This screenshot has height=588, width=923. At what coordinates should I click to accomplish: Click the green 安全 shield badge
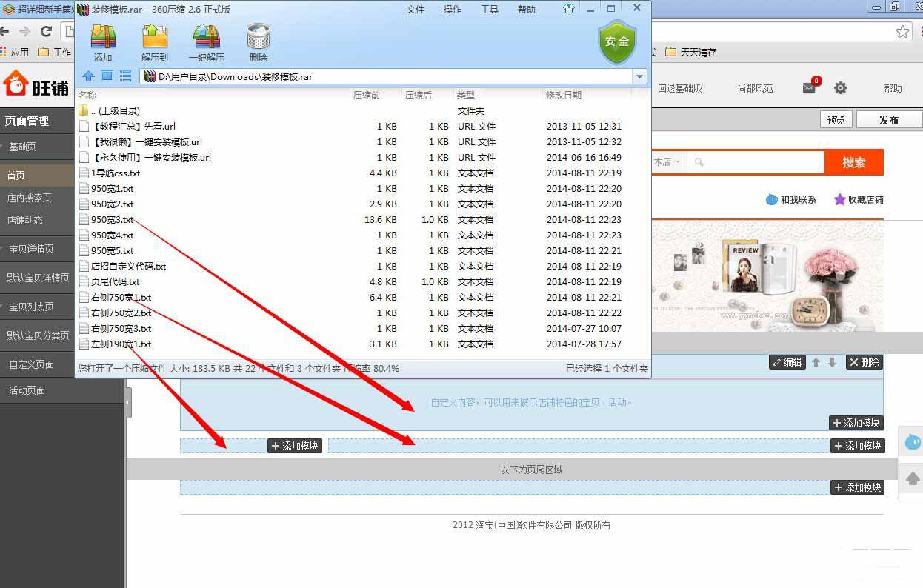(x=617, y=41)
